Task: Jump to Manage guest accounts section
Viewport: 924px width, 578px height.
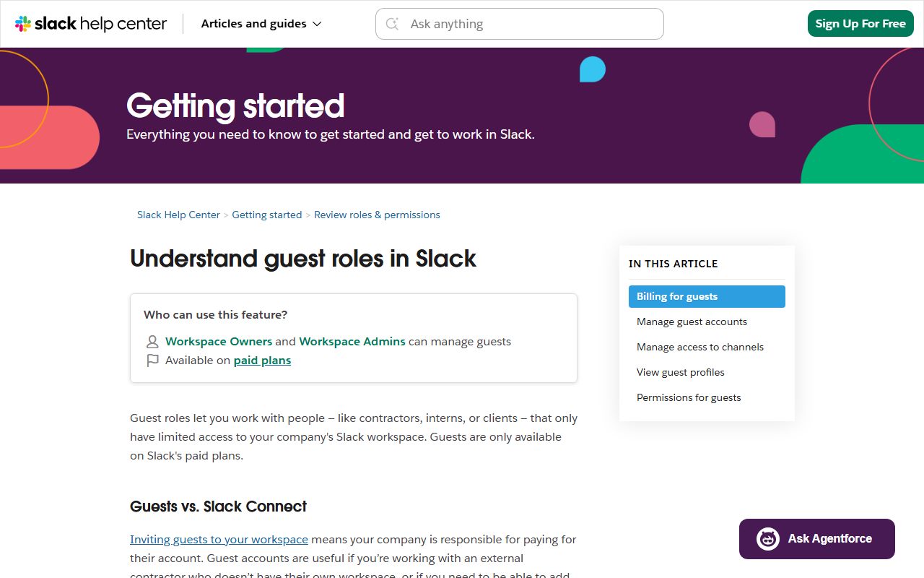Action: coord(707,322)
